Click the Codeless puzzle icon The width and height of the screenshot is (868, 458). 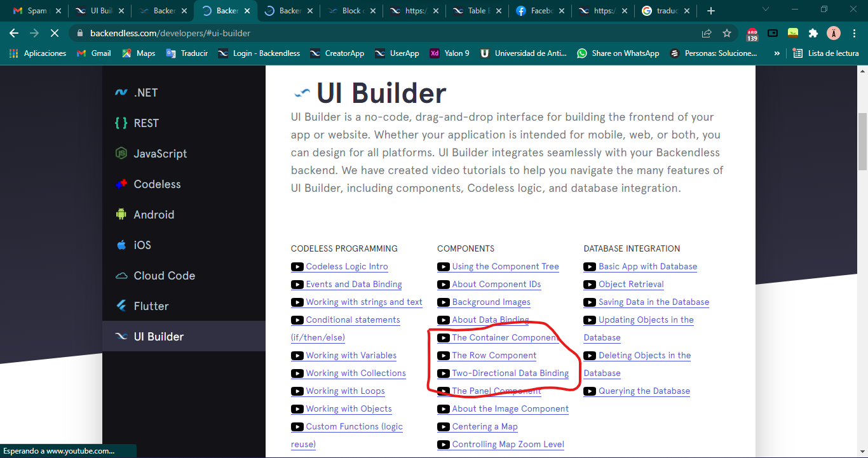pyautogui.click(x=121, y=184)
